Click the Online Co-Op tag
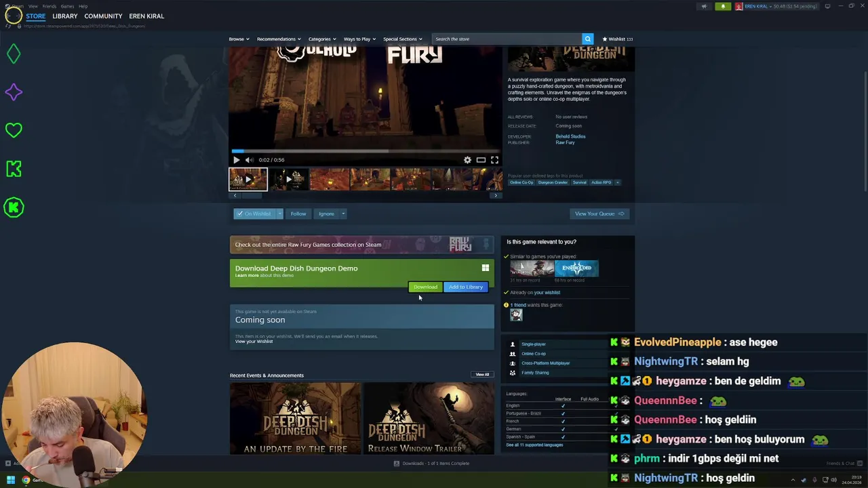Image resolution: width=868 pixels, height=488 pixels. pyautogui.click(x=521, y=182)
